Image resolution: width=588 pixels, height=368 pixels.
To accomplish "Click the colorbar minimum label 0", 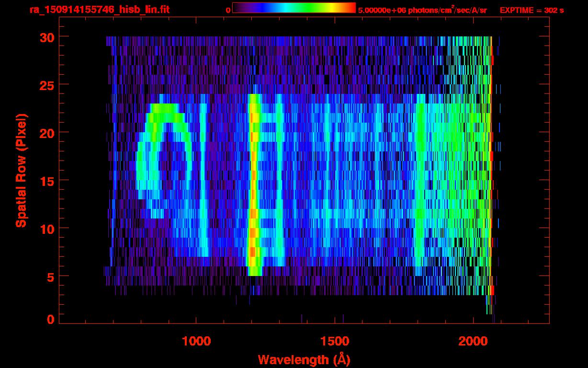I will click(x=228, y=10).
